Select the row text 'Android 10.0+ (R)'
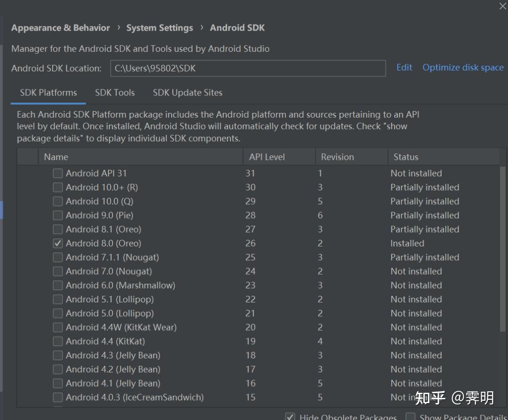This screenshot has height=420, width=508. pos(102,187)
